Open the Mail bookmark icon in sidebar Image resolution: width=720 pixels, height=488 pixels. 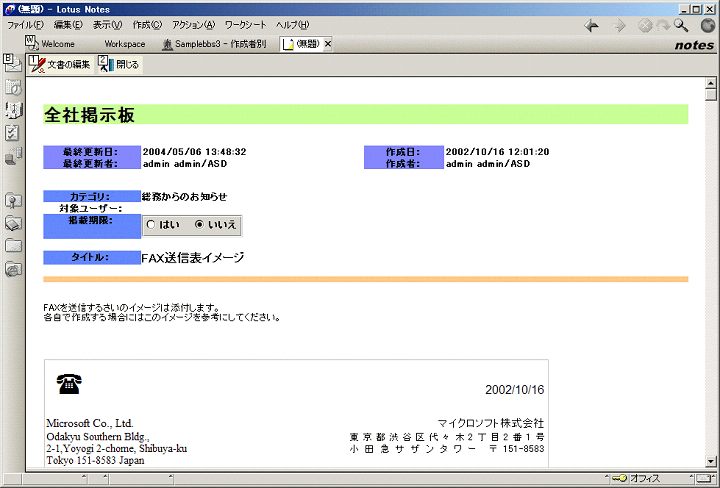pyautogui.click(x=12, y=63)
